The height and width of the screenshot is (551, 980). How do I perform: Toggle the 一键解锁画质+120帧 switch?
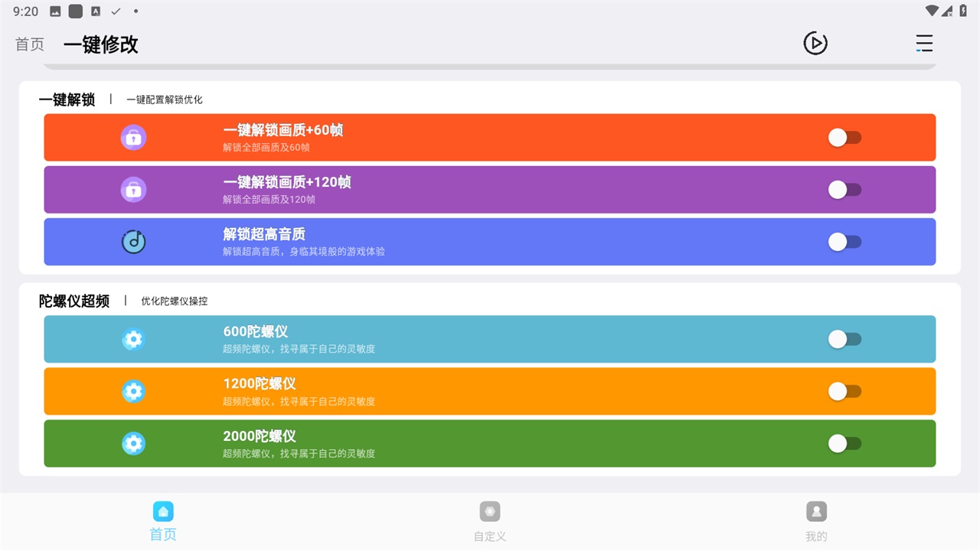coord(844,190)
